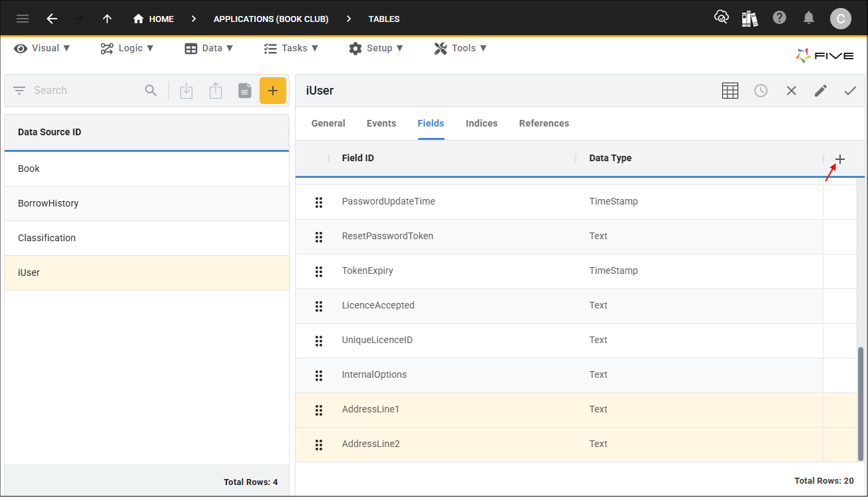Select the BorrowHistory table row

[x=146, y=203]
